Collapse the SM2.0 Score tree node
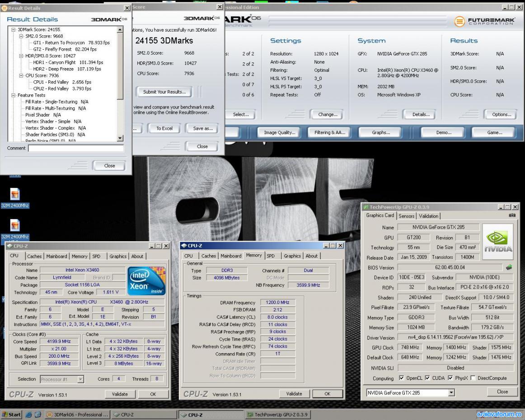This screenshot has width=525, height=420. pos(21,36)
